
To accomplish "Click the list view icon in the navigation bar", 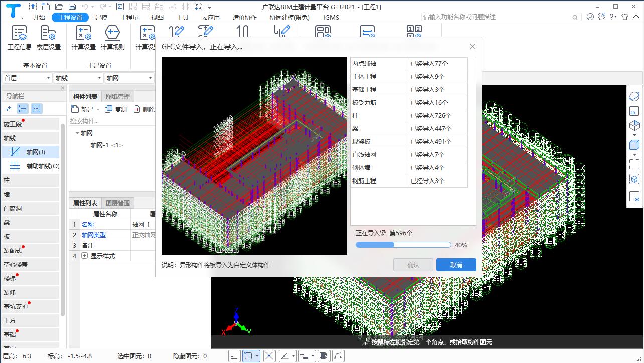I will 23,108.
